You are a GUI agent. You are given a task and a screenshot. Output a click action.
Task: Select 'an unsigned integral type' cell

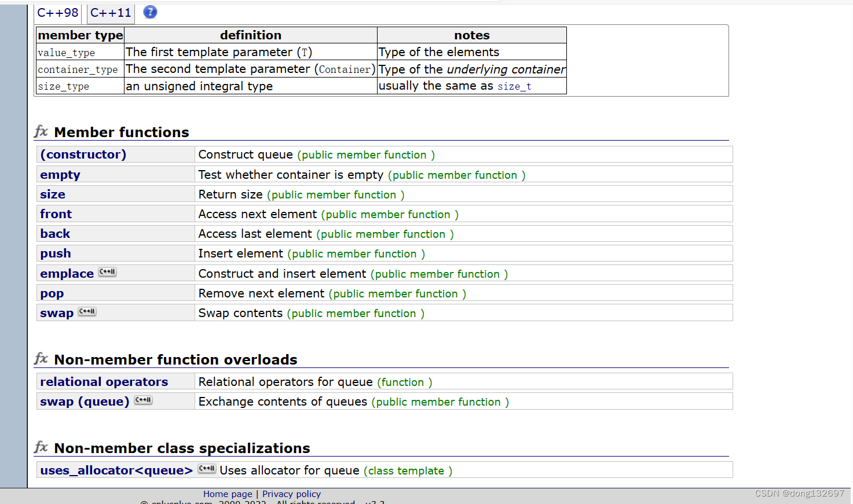click(251, 86)
